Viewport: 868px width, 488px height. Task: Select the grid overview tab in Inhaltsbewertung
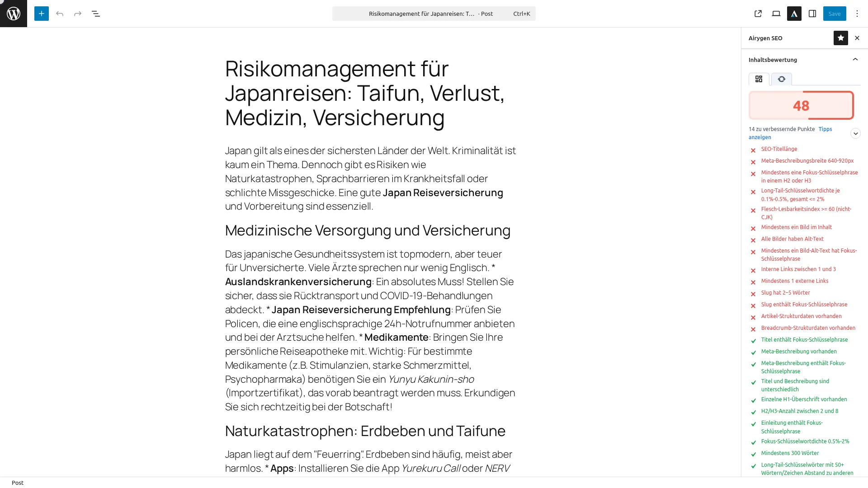point(759,79)
